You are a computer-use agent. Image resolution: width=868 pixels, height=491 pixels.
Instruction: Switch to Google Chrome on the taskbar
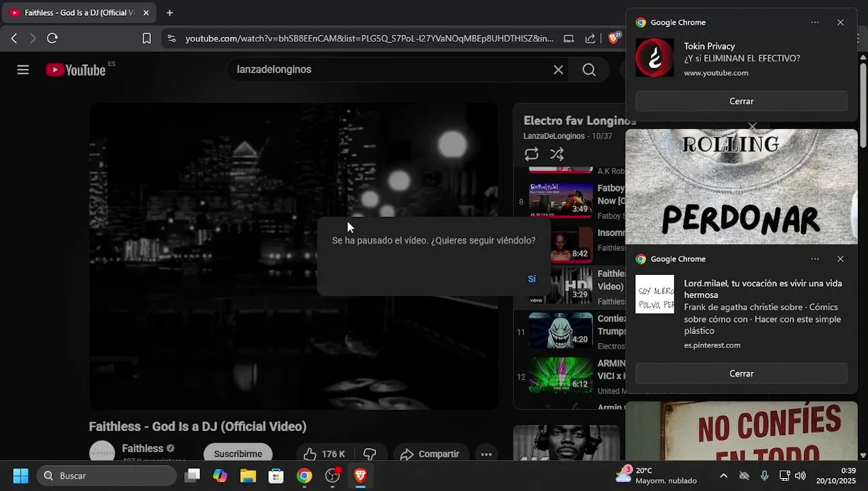click(304, 476)
